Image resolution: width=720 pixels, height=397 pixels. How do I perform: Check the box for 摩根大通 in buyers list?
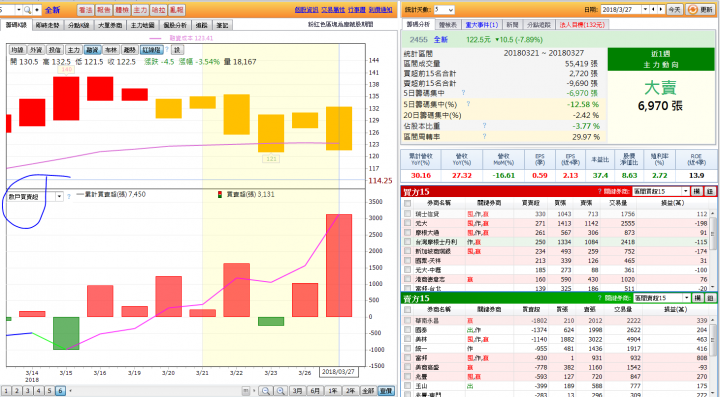tap(407, 233)
